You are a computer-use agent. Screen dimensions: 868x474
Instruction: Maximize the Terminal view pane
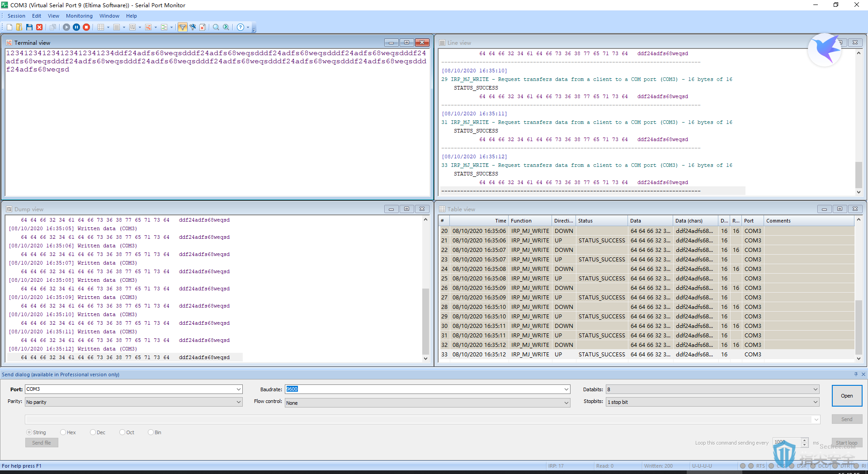(x=406, y=43)
